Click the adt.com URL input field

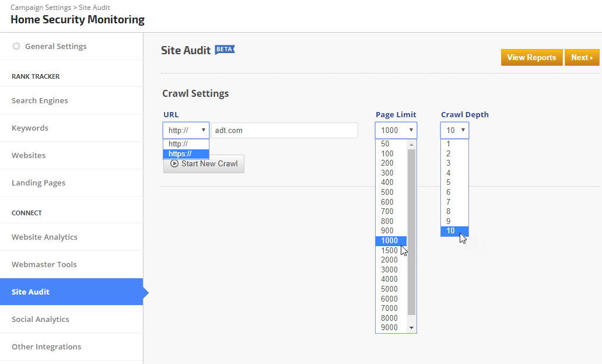click(284, 130)
